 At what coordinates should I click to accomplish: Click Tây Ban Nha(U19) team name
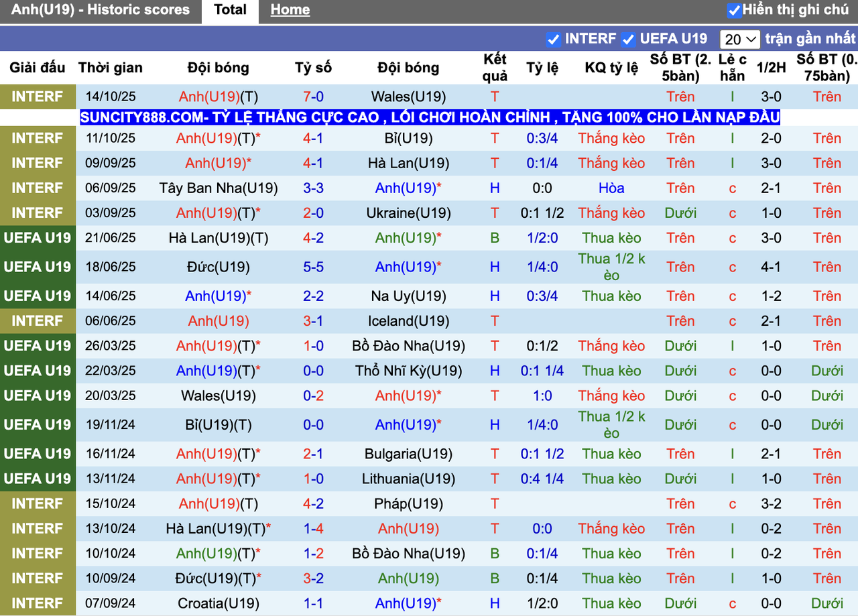[219, 188]
